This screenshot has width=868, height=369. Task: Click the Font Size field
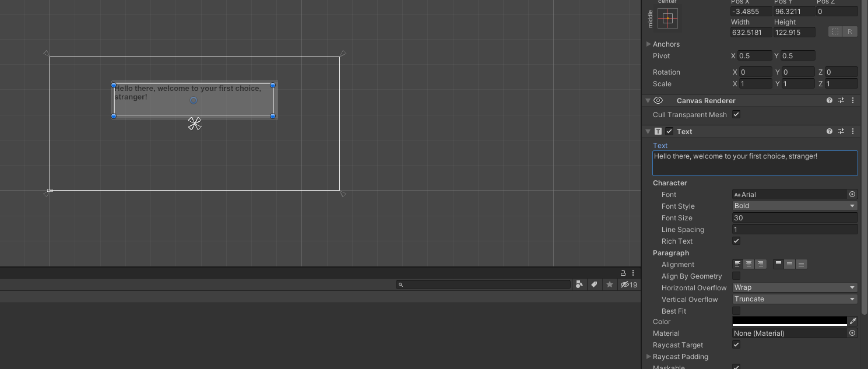(795, 217)
